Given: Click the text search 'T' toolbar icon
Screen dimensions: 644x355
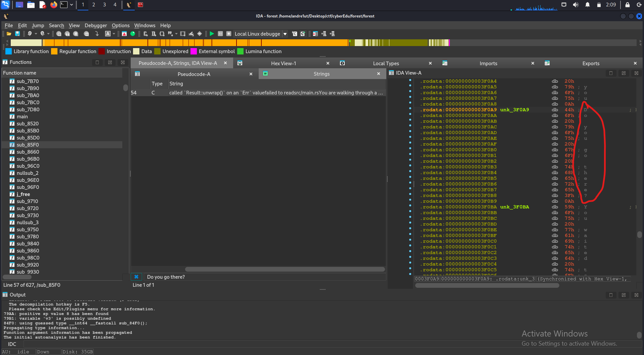Looking at the screenshot, I should [67, 34].
